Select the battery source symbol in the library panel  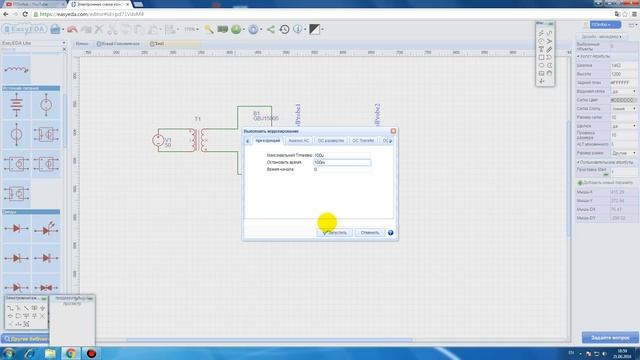pyautogui.click(x=16, y=105)
